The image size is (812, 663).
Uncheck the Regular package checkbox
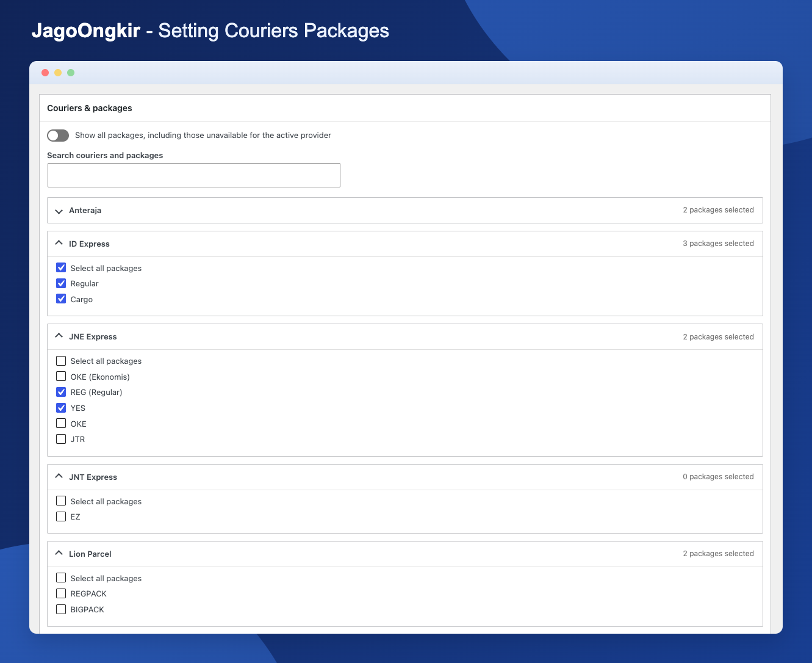(x=61, y=283)
